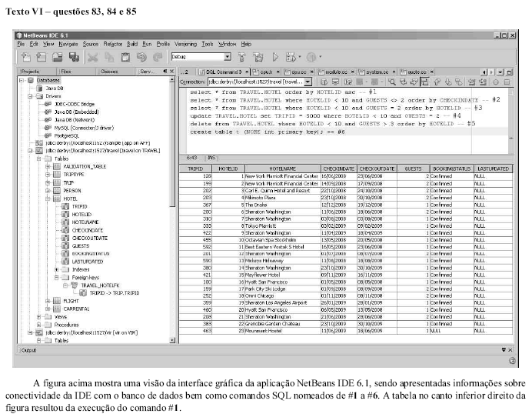Click scroll-up arrow in Services tree scrollbar
This screenshot has width=532, height=414.
coord(172,80)
